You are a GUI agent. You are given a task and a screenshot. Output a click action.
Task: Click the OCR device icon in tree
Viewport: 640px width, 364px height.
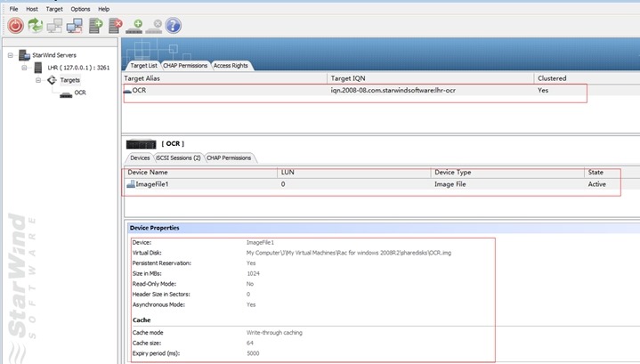[x=66, y=94]
